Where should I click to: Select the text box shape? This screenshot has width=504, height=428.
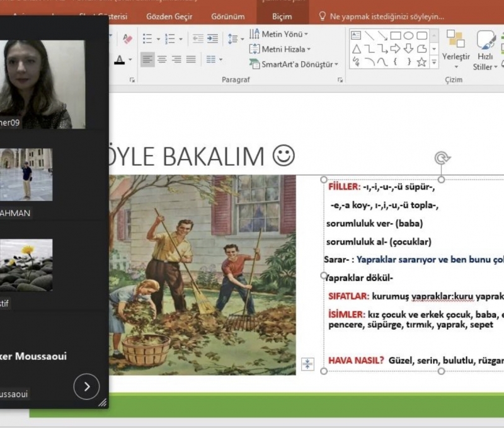[356, 35]
